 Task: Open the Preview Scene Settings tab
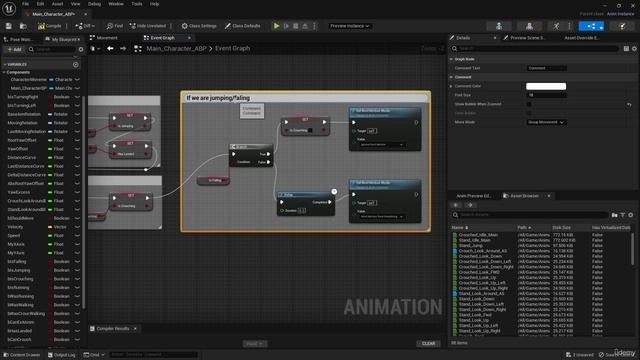[524, 38]
